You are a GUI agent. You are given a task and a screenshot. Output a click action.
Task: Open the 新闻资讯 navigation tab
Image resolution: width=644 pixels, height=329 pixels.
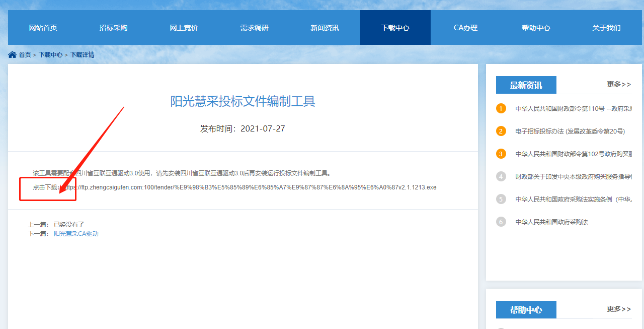325,28
